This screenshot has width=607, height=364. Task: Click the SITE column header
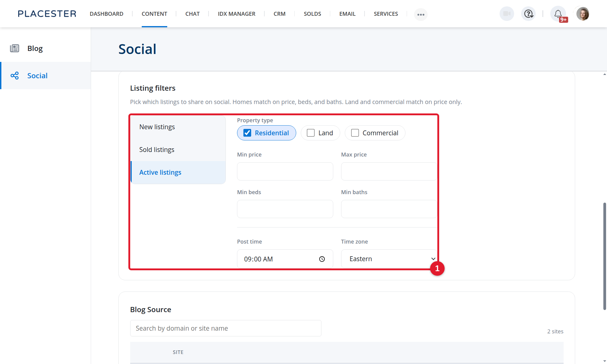click(178, 352)
